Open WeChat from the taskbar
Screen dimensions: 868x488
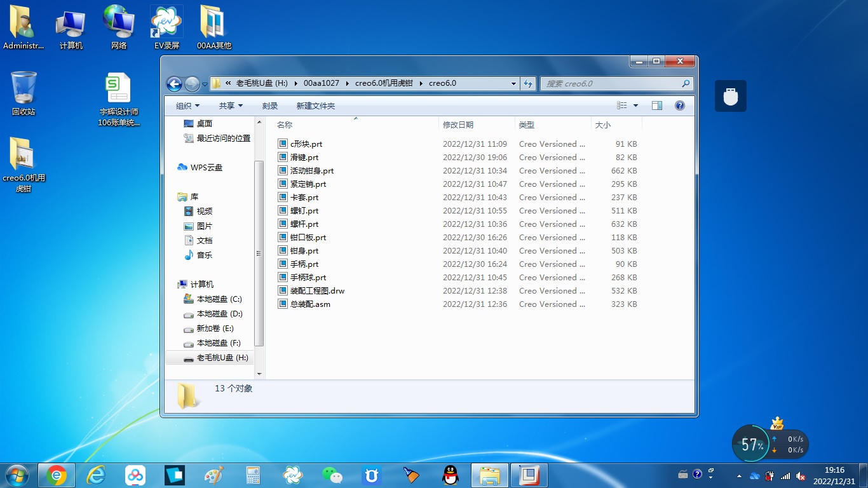[x=332, y=475]
